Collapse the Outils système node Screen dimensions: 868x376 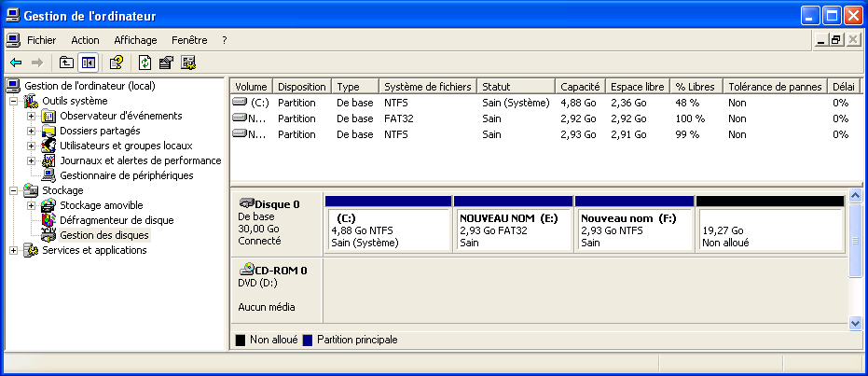(13, 102)
